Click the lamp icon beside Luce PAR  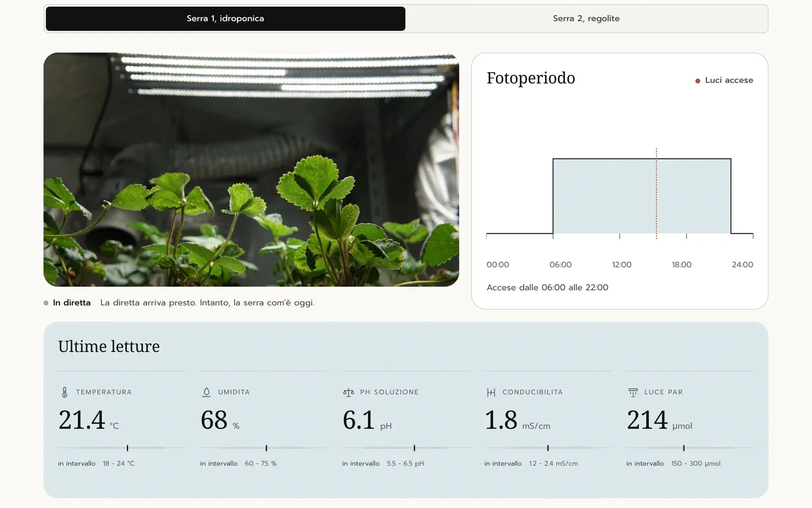click(633, 392)
